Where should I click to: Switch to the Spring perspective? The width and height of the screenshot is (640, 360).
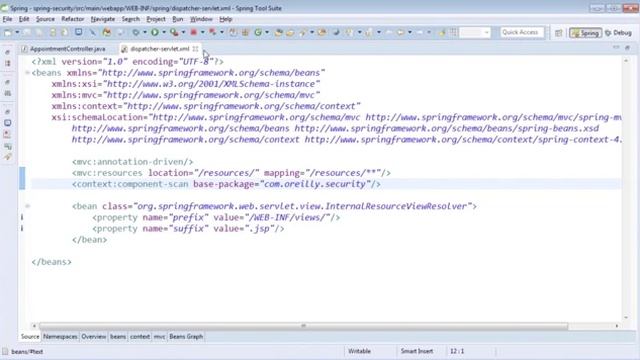pyautogui.click(x=585, y=33)
